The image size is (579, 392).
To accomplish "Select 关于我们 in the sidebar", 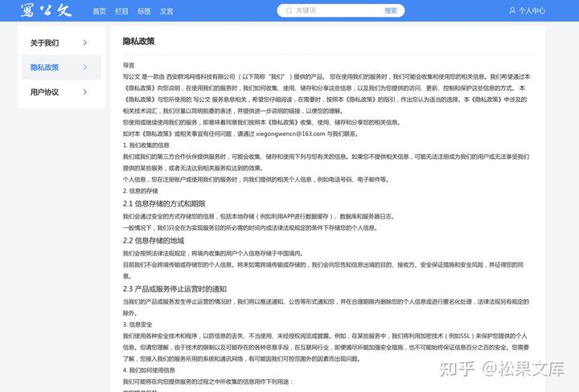I will click(x=61, y=43).
